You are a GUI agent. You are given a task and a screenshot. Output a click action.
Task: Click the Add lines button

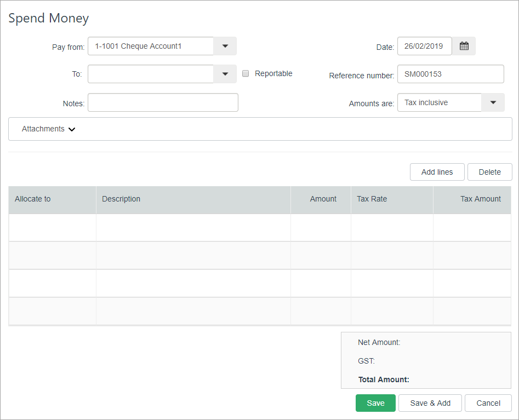[437, 172]
